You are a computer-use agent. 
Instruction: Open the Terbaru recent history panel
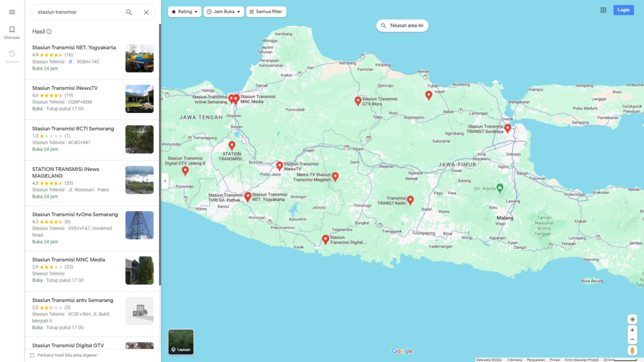(12, 57)
